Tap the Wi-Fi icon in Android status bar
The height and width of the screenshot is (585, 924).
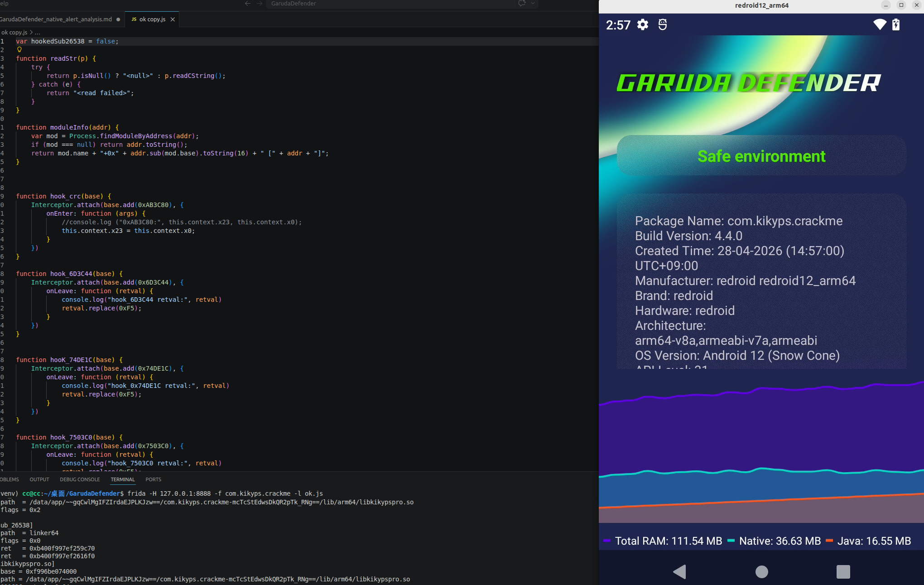click(x=880, y=24)
